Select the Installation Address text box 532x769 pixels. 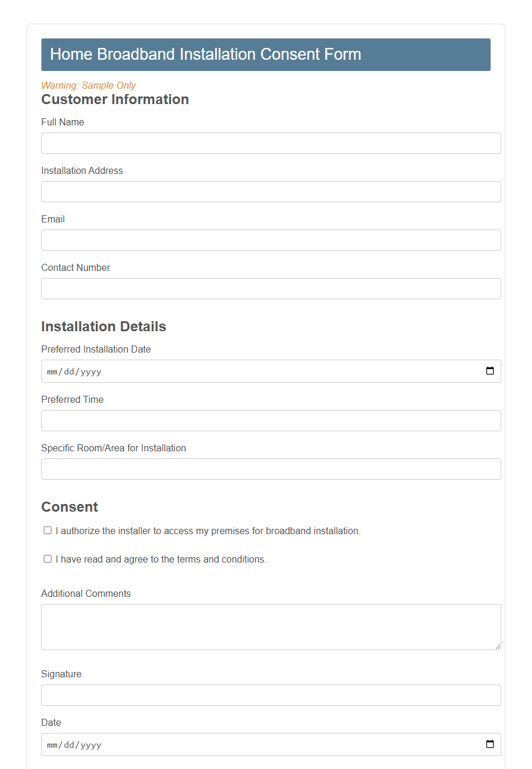coord(271,191)
